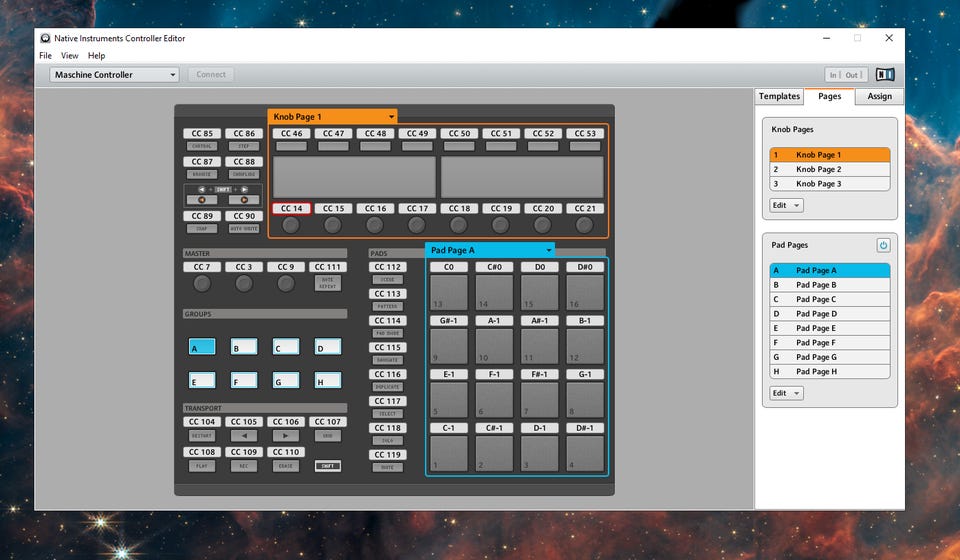The width and height of the screenshot is (960, 560).
Task: Toggle the Pad Pages power button
Action: point(883,245)
